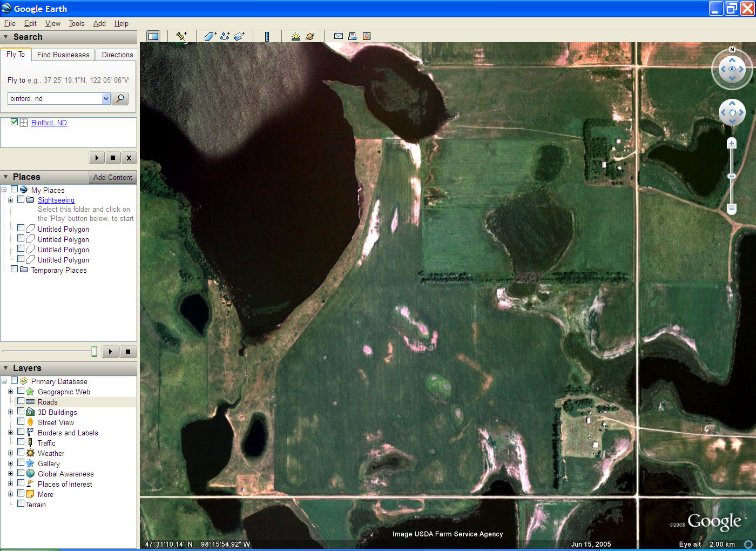Stop the Places tour button
This screenshot has height=551, width=756.
pyautogui.click(x=128, y=352)
